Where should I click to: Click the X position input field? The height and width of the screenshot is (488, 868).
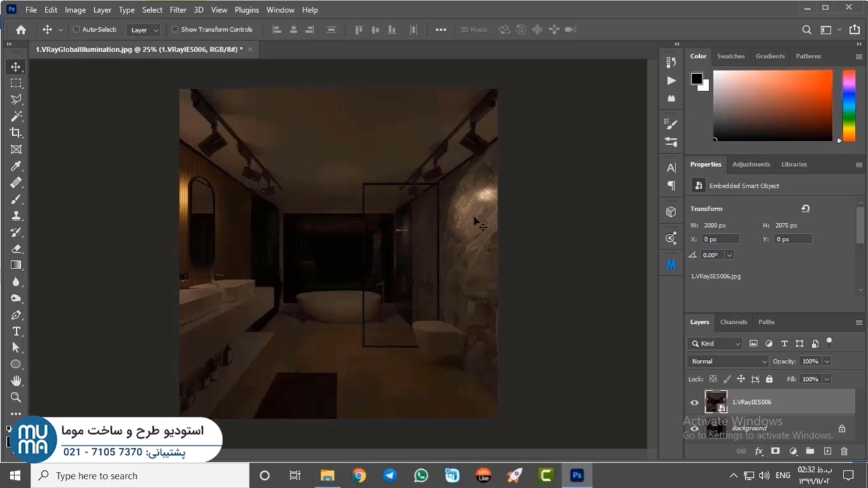[x=720, y=239]
